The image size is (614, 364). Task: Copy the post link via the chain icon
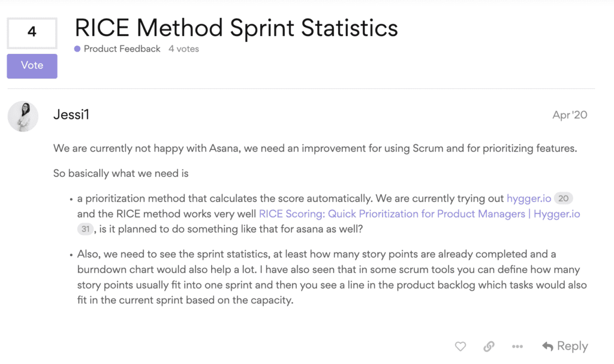click(489, 346)
